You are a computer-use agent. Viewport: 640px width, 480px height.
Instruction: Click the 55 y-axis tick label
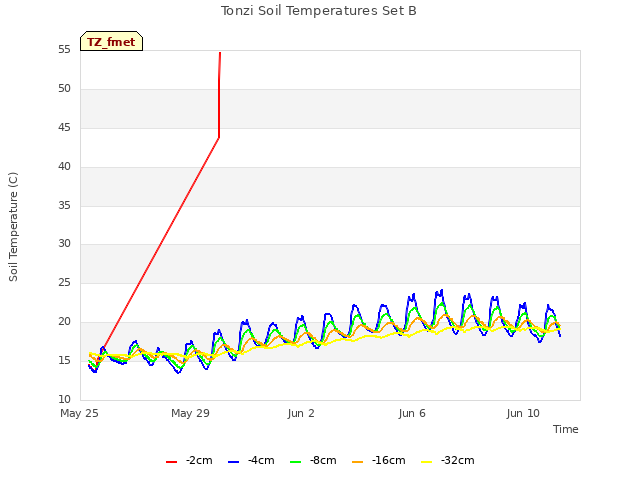click(x=64, y=50)
